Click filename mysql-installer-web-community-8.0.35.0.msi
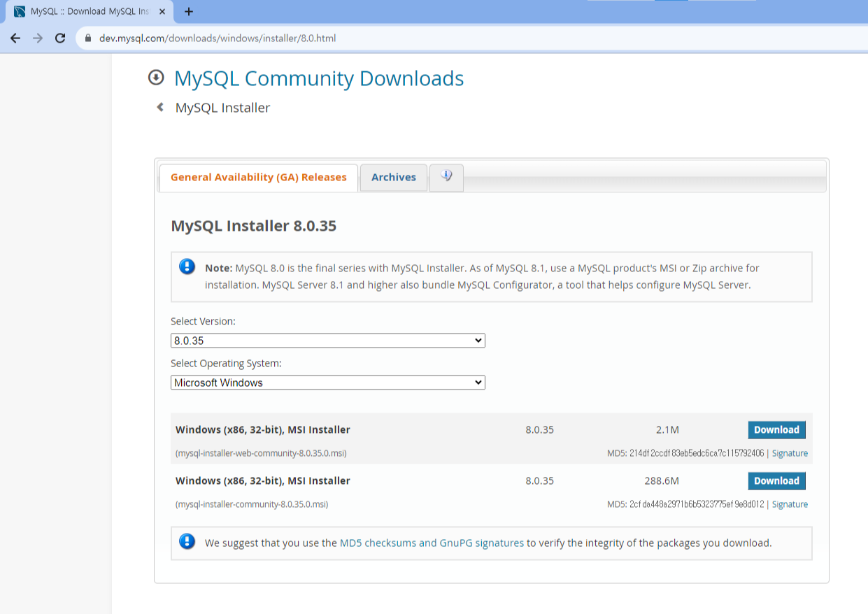Screen dimensions: 868x614 (261, 453)
